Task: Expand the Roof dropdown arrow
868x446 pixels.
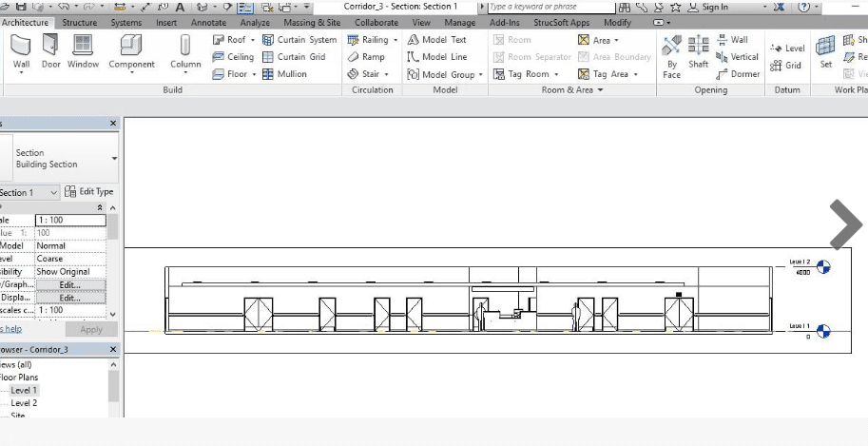Action: click(x=253, y=41)
